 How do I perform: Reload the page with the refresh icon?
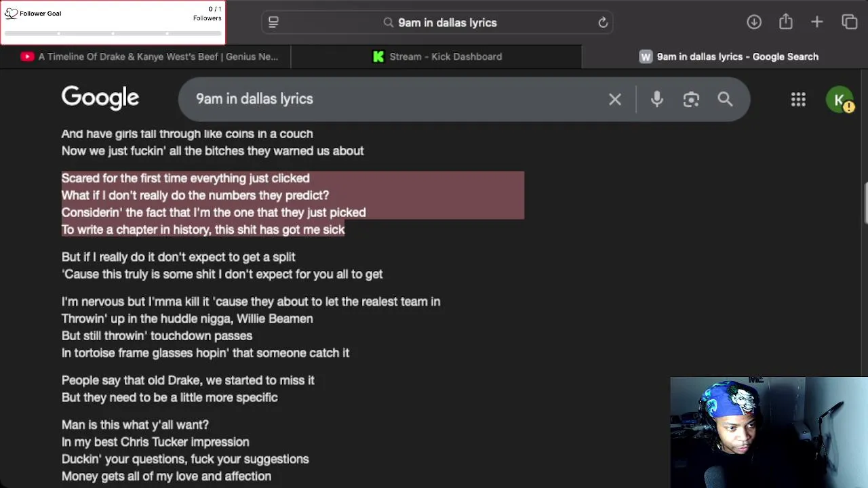tap(603, 22)
